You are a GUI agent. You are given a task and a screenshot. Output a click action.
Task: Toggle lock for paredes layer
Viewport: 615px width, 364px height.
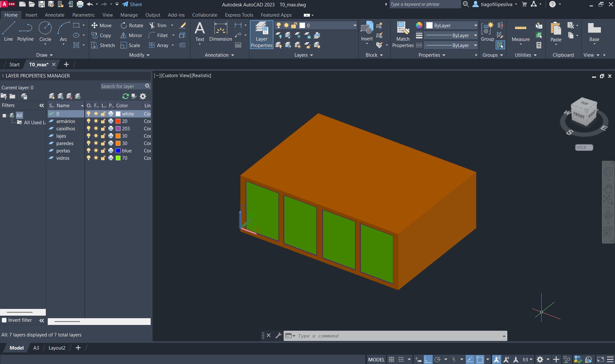tap(103, 143)
